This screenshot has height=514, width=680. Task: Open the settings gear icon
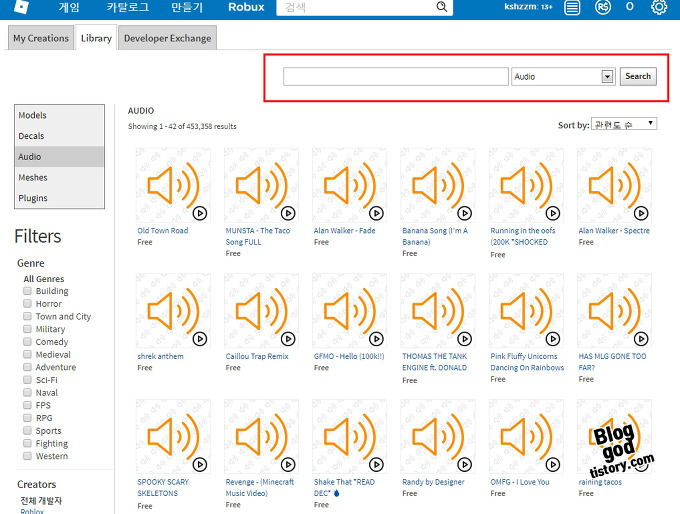tap(659, 7)
